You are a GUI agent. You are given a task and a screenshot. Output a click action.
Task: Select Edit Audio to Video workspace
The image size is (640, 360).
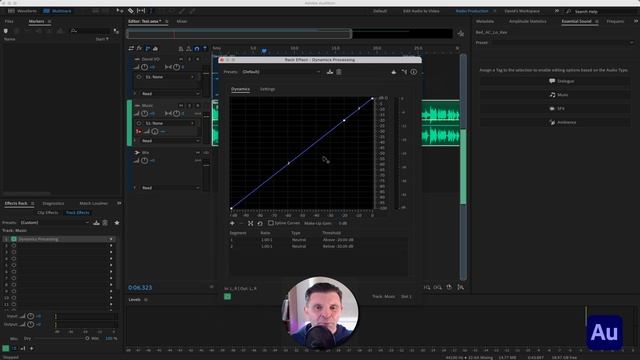(421, 11)
